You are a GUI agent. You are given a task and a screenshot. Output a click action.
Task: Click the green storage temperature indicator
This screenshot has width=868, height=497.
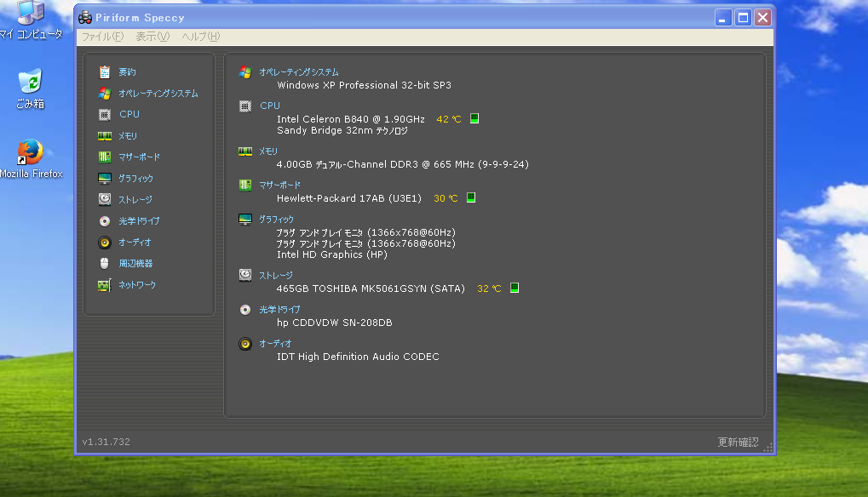(x=514, y=288)
